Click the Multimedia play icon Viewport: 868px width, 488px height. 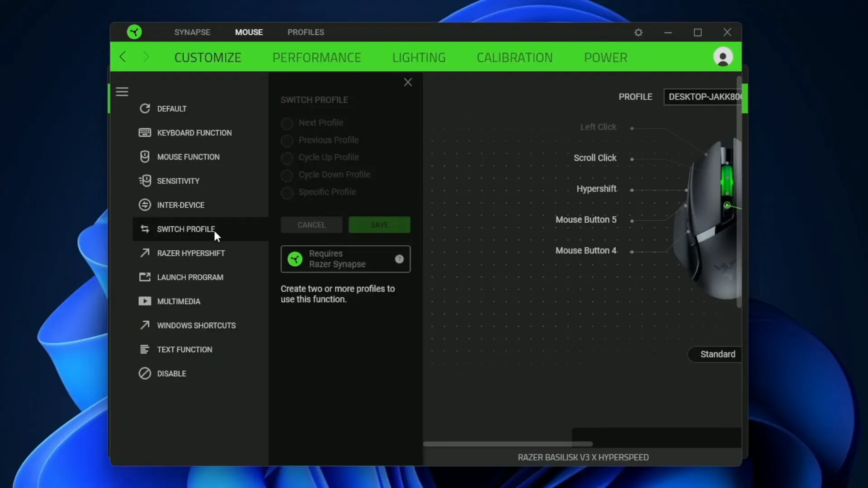coord(145,301)
